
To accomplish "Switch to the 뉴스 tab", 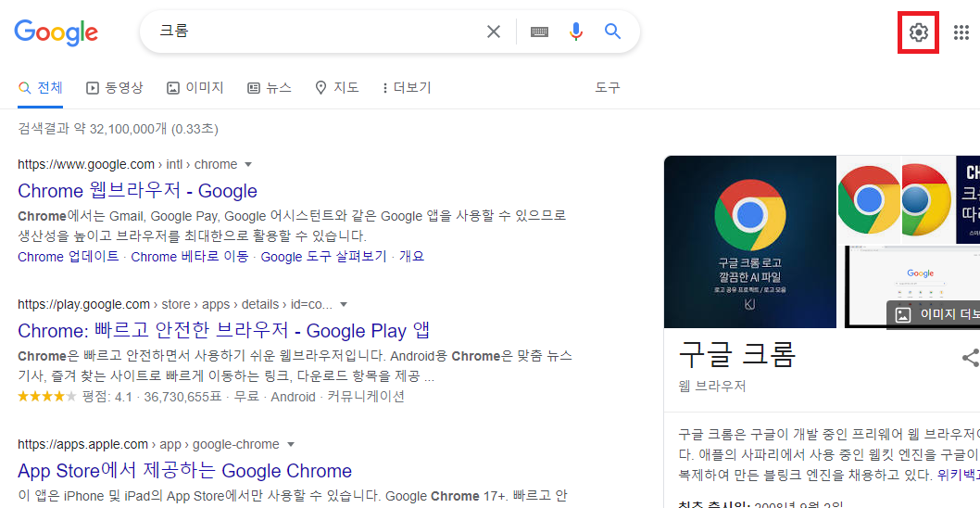I will (270, 87).
